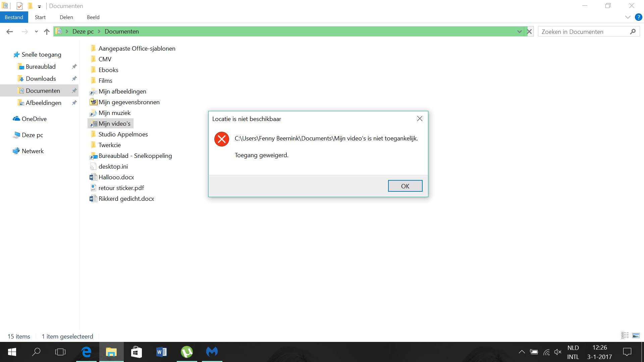
Task: Close the 'Locatie is niet beschikbaar' dialog
Action: pyautogui.click(x=420, y=119)
